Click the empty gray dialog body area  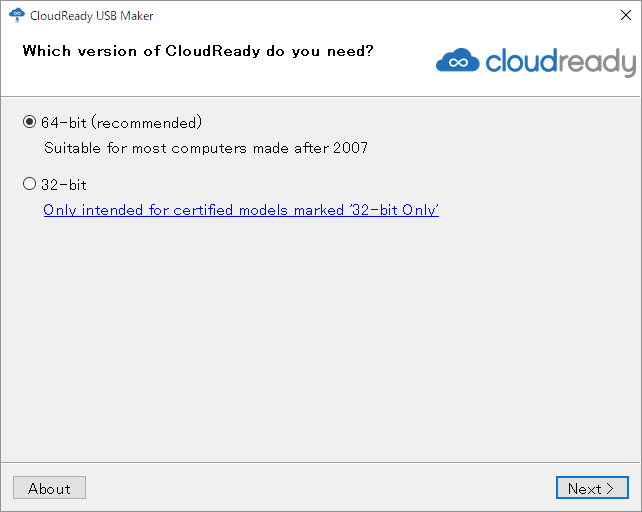(321, 336)
